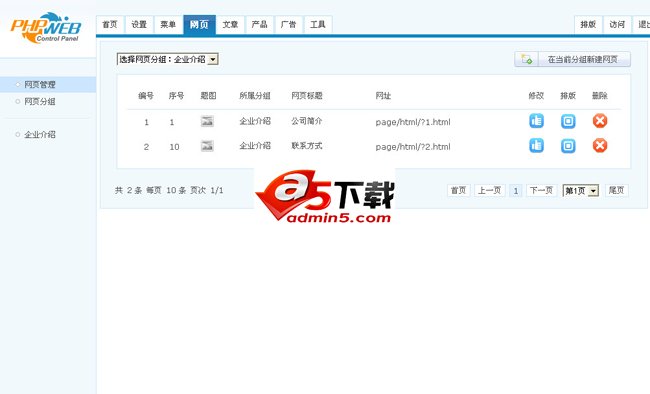Jump to 尾页 in pagination
The width and height of the screenshot is (650, 394).
616,190
